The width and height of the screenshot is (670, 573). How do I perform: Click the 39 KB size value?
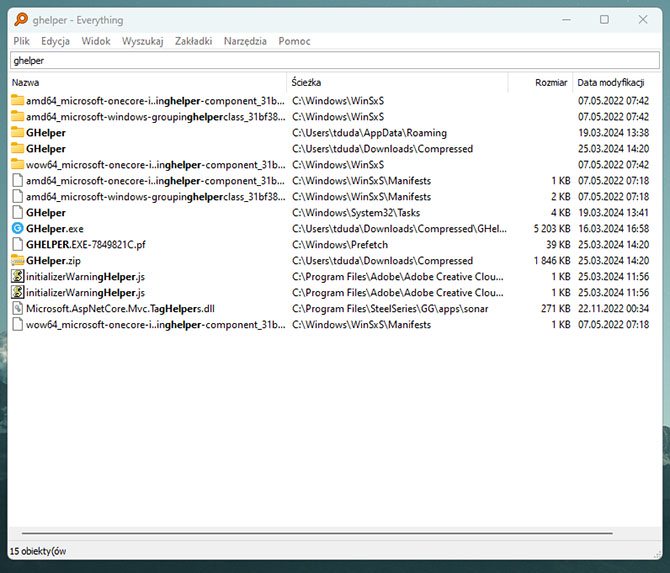pos(558,244)
